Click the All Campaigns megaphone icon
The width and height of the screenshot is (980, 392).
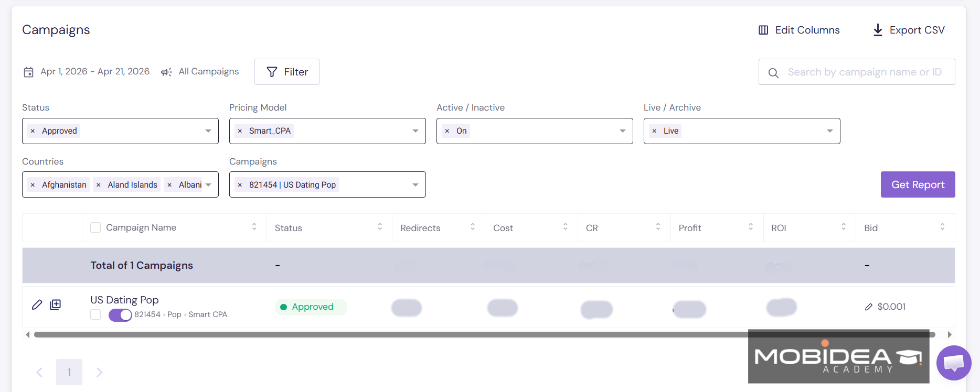click(x=166, y=72)
